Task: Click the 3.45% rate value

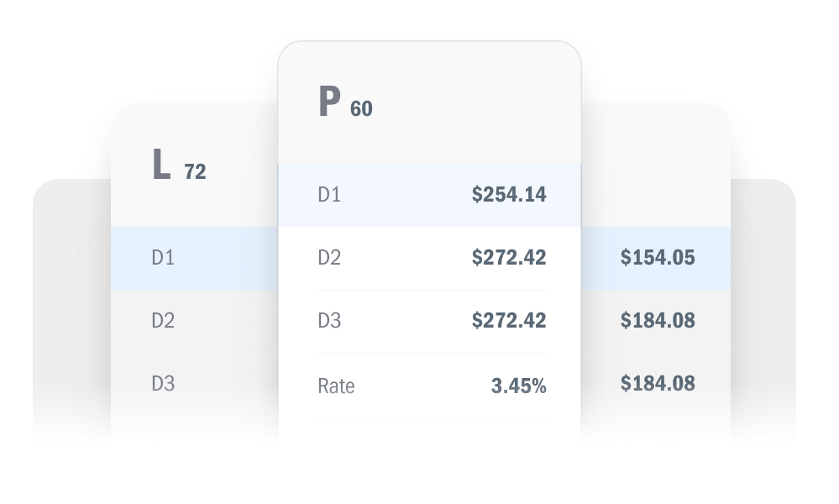Action: click(518, 386)
